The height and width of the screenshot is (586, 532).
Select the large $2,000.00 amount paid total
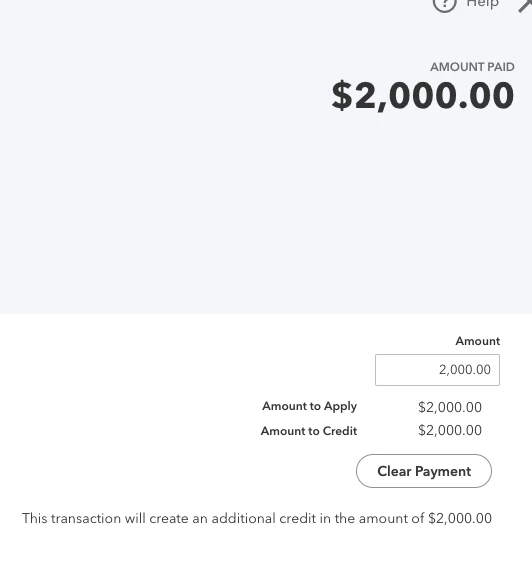[x=423, y=96]
